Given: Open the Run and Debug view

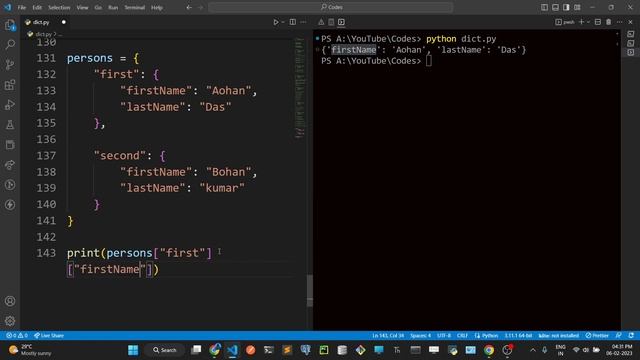Looking at the screenshot, I should (10, 104).
